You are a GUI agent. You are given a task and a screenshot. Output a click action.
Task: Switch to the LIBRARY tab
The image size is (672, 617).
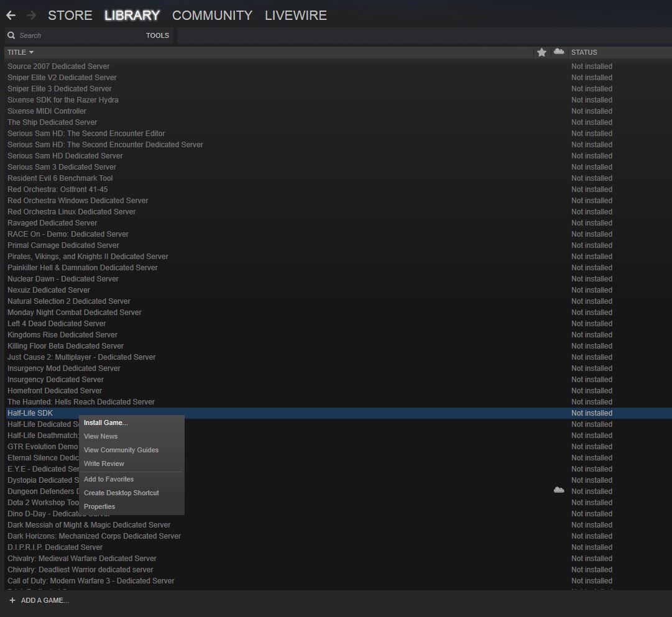click(132, 16)
